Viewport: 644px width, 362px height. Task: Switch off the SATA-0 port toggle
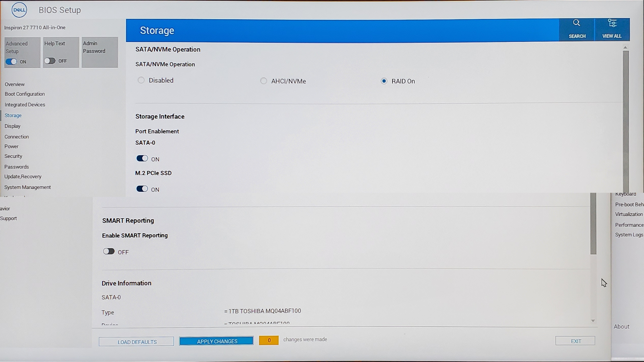tap(142, 158)
